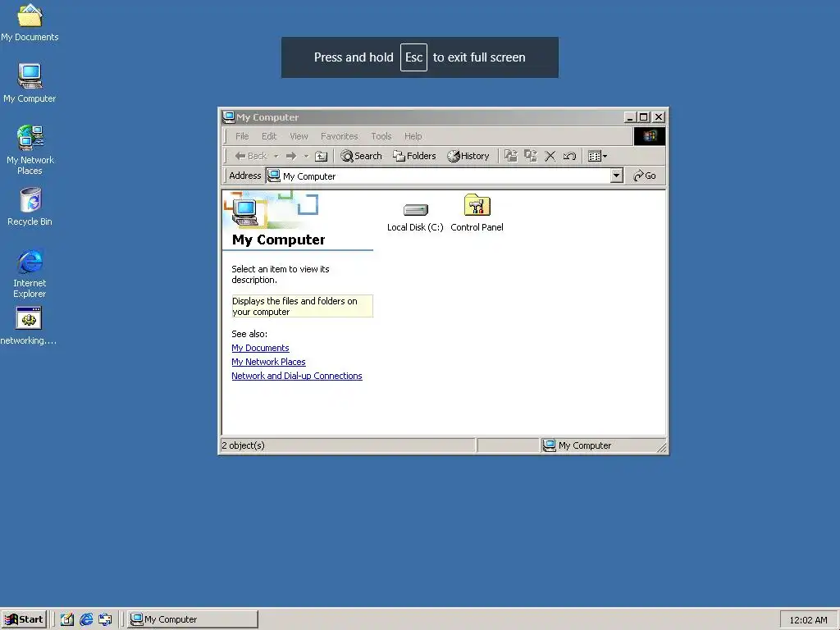Follow Network and Dial-up Connections link
The width and height of the screenshot is (840, 630).
[x=297, y=376]
